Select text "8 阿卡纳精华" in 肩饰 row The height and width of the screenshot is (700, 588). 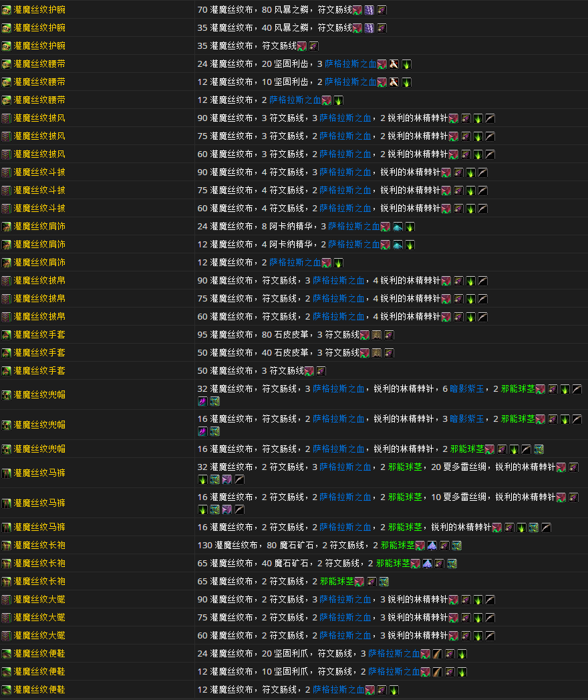coord(288,227)
